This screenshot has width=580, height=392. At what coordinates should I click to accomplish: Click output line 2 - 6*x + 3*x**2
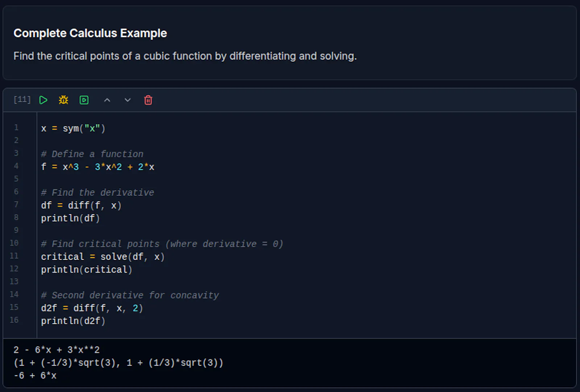tap(57, 350)
